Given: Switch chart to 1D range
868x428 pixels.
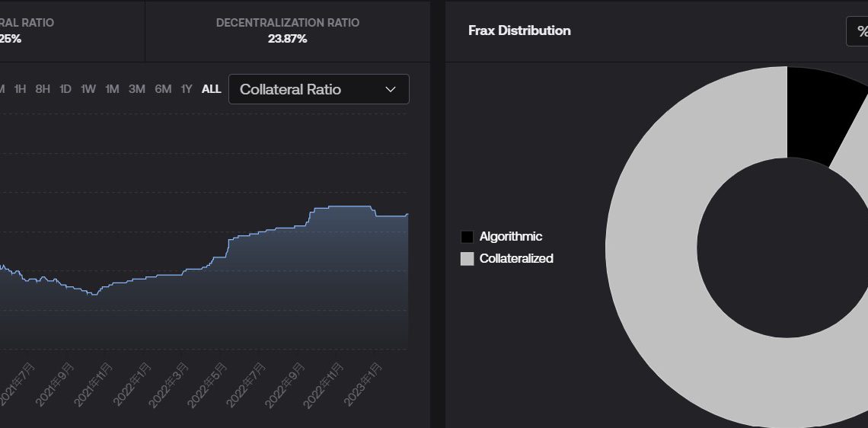Looking at the screenshot, I should coord(65,89).
